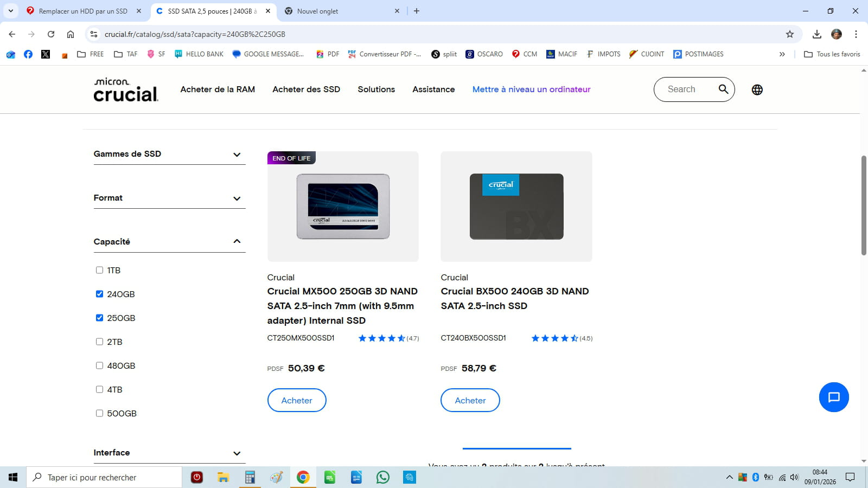Screen dimensions: 868x488
Task: Expand the Format filter section
Action: (x=169, y=198)
